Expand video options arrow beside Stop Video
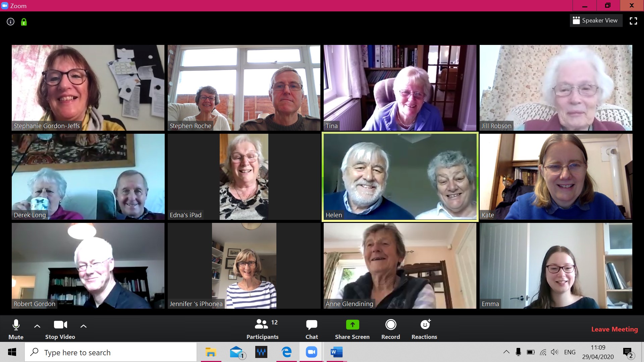The image size is (644, 362). 84,326
